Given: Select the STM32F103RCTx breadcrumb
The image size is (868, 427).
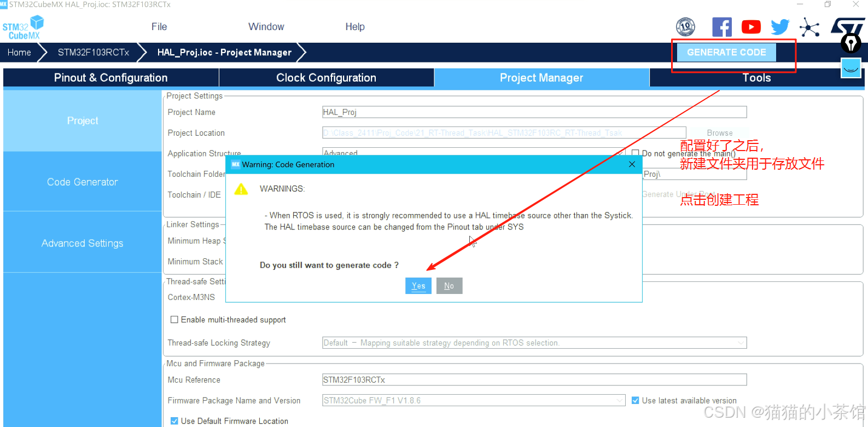Looking at the screenshot, I should pyautogui.click(x=94, y=53).
